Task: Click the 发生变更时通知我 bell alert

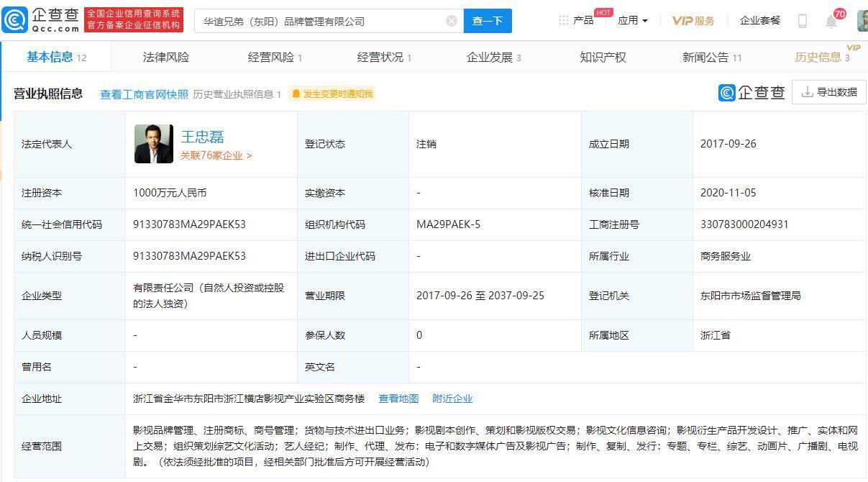Action: (x=332, y=94)
